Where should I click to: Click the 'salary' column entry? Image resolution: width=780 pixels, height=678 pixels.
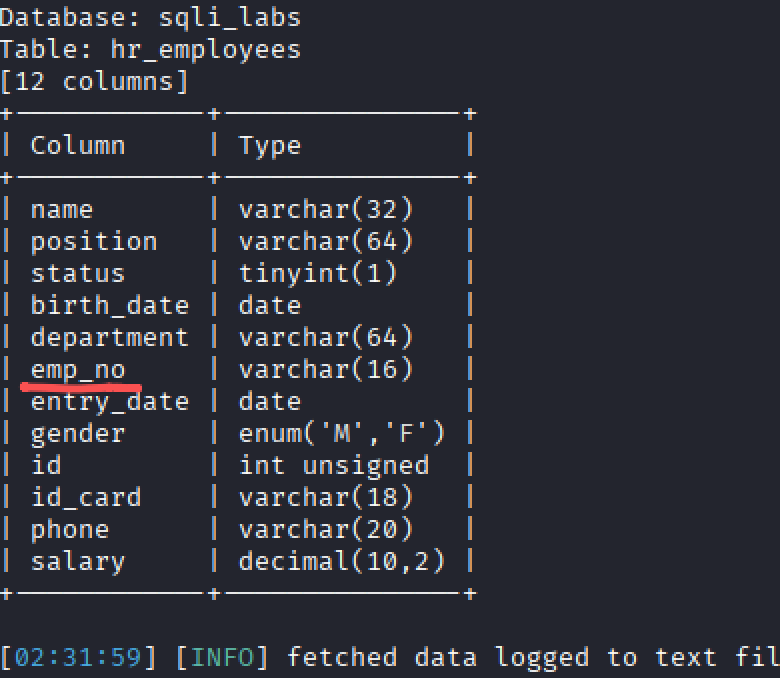point(78,561)
